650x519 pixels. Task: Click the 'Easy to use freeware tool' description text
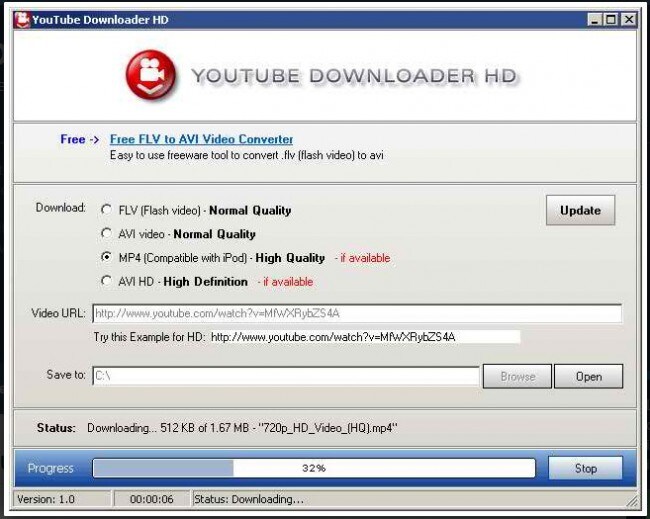247,155
